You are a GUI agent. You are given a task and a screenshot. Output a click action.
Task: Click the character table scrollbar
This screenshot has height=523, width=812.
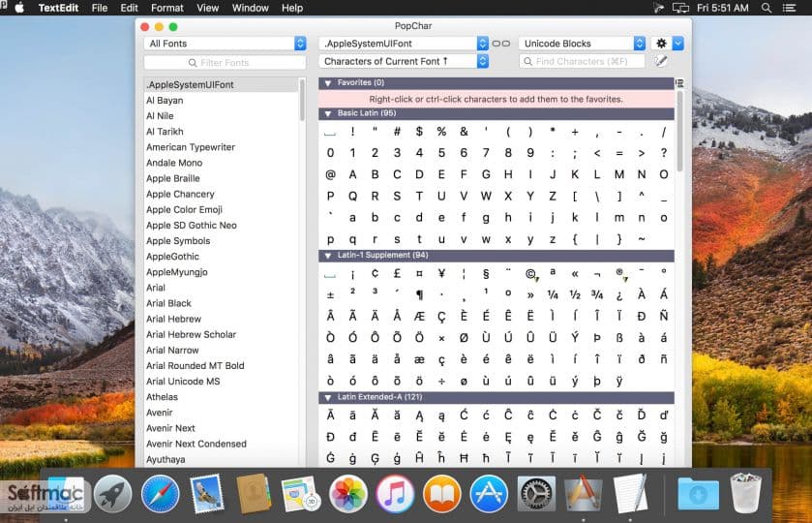[680, 132]
